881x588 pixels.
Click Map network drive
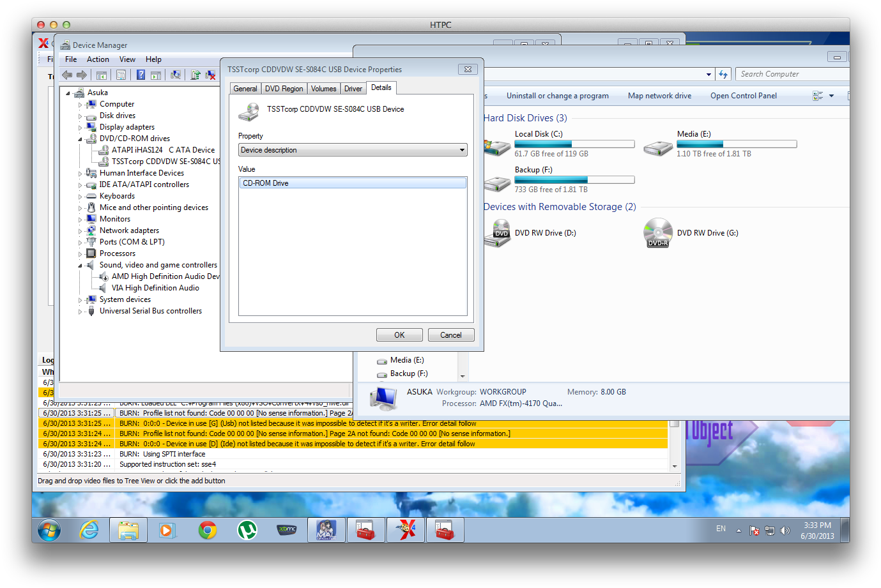click(659, 96)
